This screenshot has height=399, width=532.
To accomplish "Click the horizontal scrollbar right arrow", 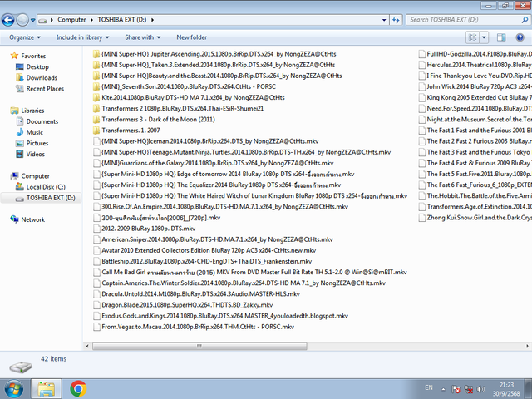I will click(x=527, y=346).
